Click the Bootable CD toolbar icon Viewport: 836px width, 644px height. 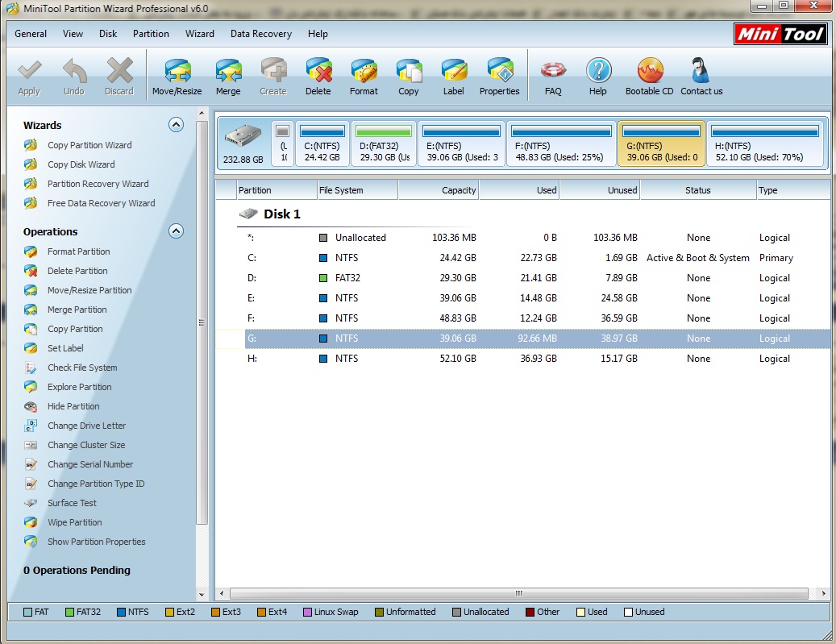click(x=650, y=71)
